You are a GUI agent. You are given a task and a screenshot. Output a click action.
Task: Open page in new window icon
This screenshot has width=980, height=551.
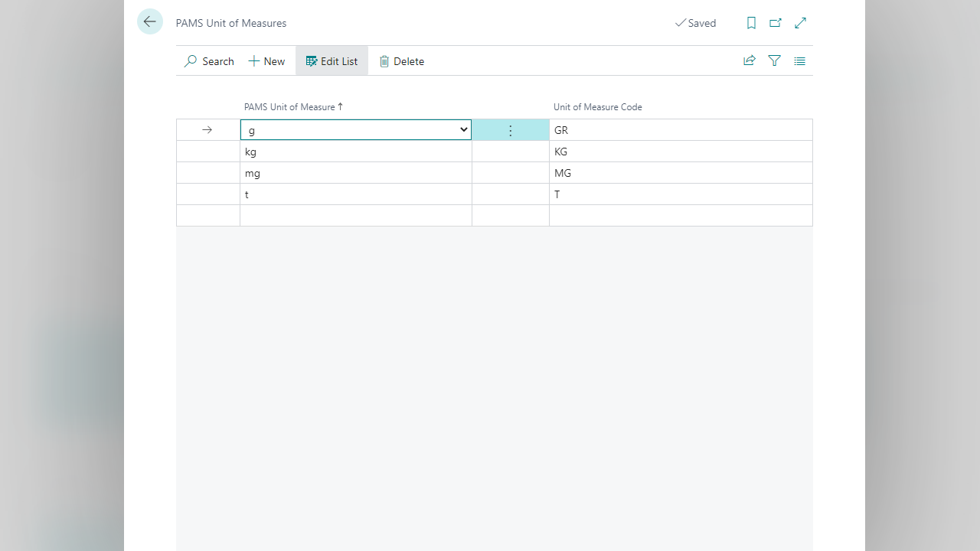point(776,23)
